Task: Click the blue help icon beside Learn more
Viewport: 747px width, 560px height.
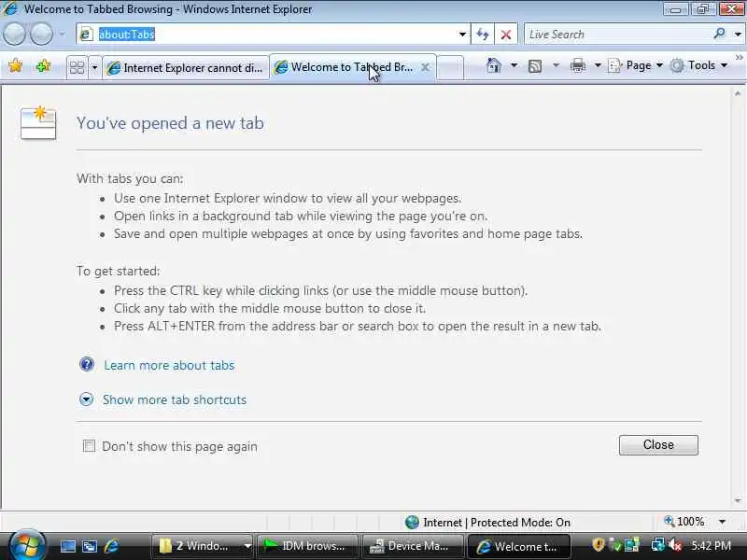Action: tap(87, 364)
